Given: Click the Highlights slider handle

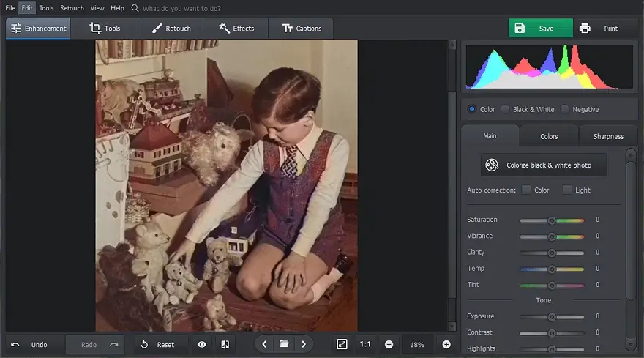Looking at the screenshot, I should tap(552, 349).
